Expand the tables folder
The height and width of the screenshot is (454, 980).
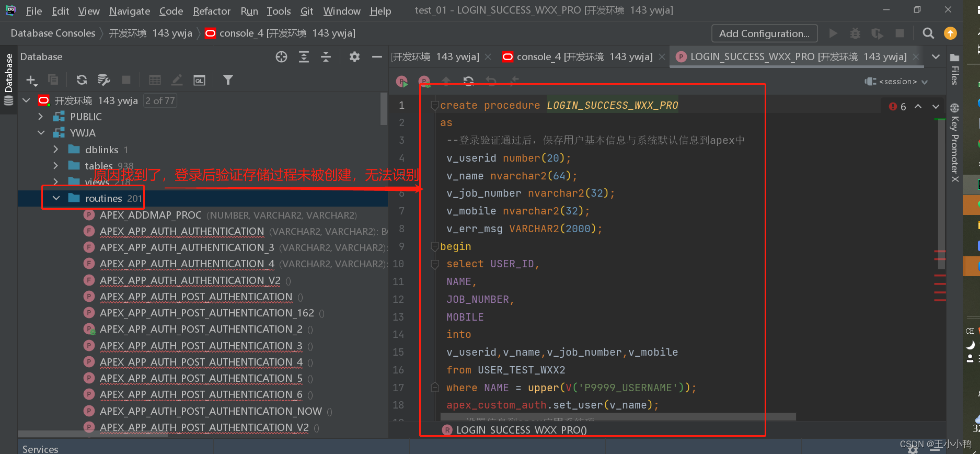[x=56, y=166]
